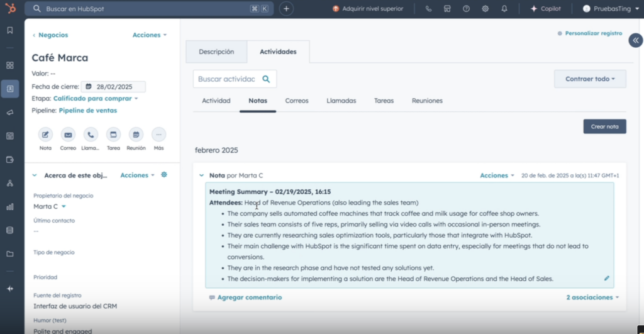Select the CRM contacts icon in the sidebar
Image resolution: width=644 pixels, height=334 pixels.
[x=10, y=89]
